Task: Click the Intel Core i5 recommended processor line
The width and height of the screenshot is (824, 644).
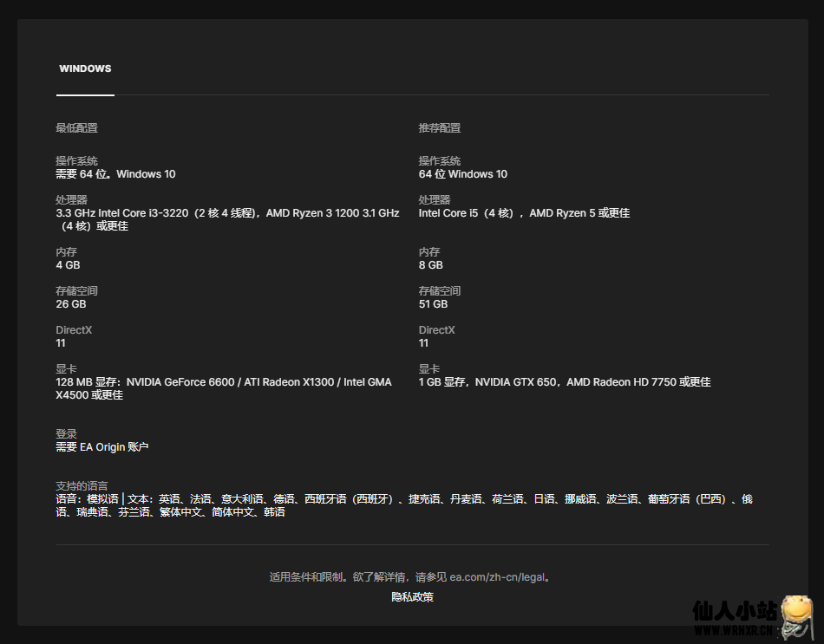Action: tap(524, 213)
